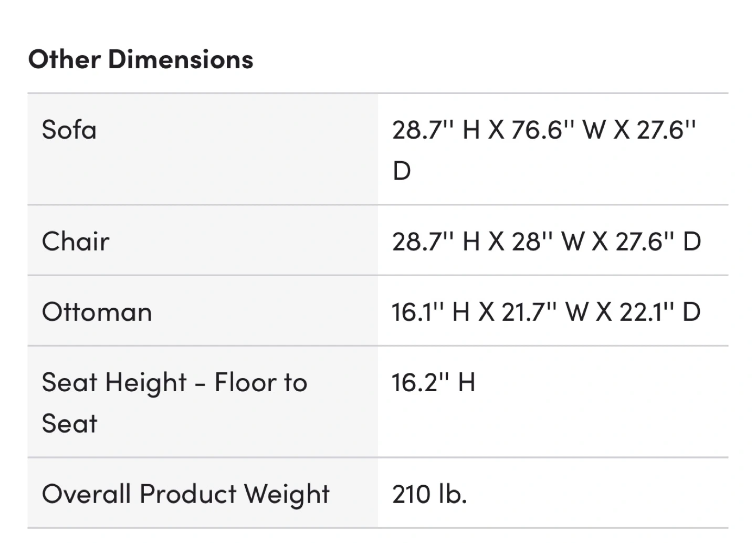This screenshot has width=756, height=543.
Task: Click the Seat Height – Floor to label text
Action: tap(174, 382)
